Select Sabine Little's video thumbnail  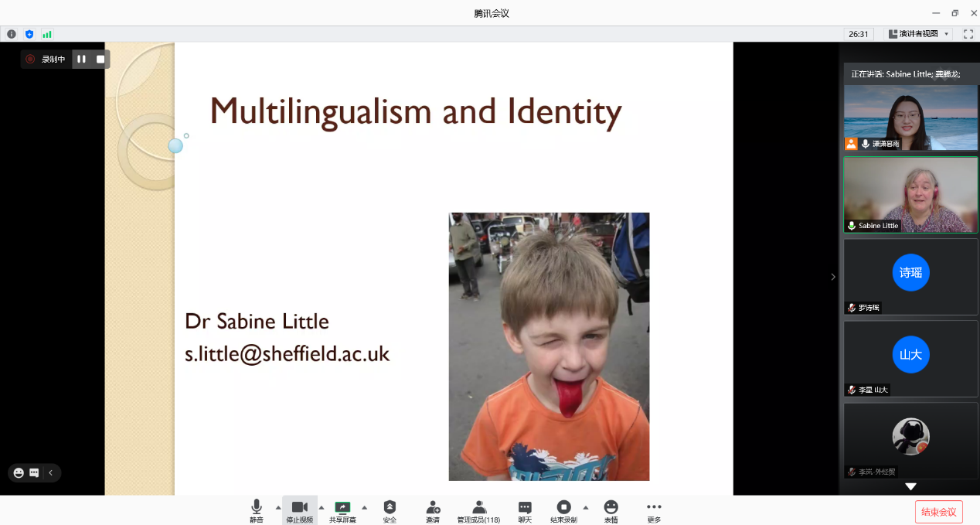pyautogui.click(x=910, y=194)
